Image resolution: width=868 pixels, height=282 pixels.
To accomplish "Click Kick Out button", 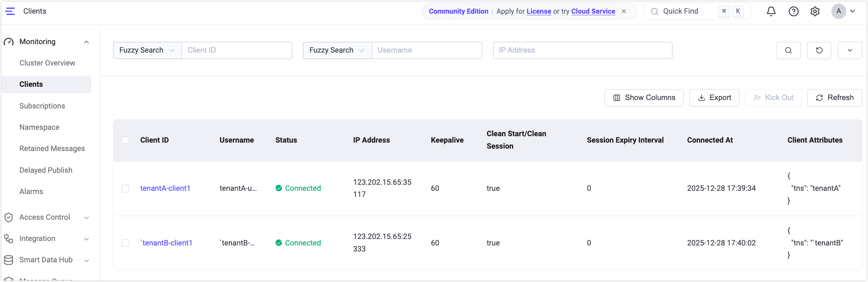I will 773,98.
